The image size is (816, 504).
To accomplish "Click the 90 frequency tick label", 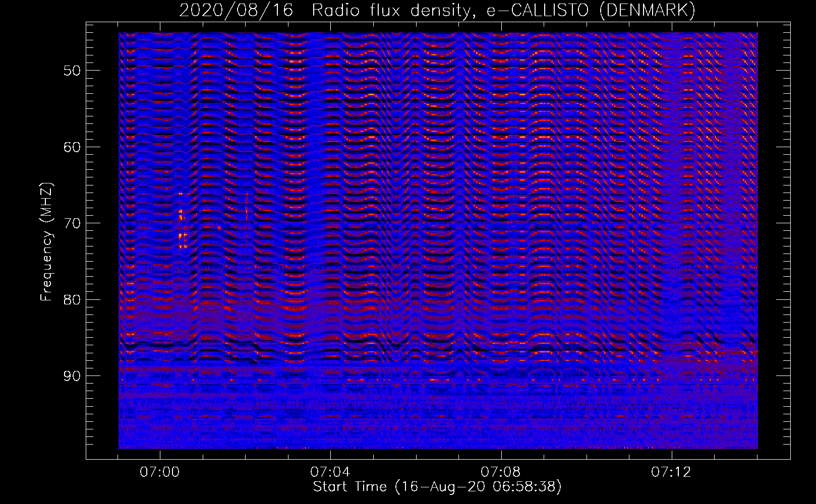I will pyautogui.click(x=72, y=376).
